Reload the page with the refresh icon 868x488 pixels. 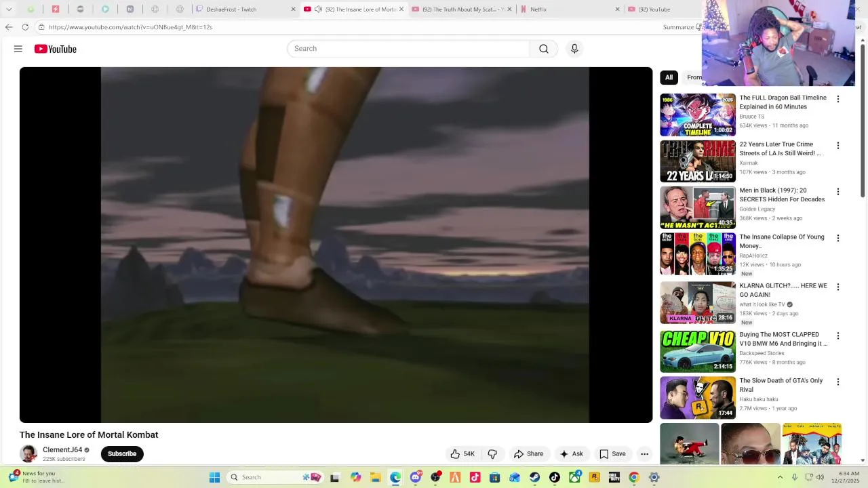[25, 27]
